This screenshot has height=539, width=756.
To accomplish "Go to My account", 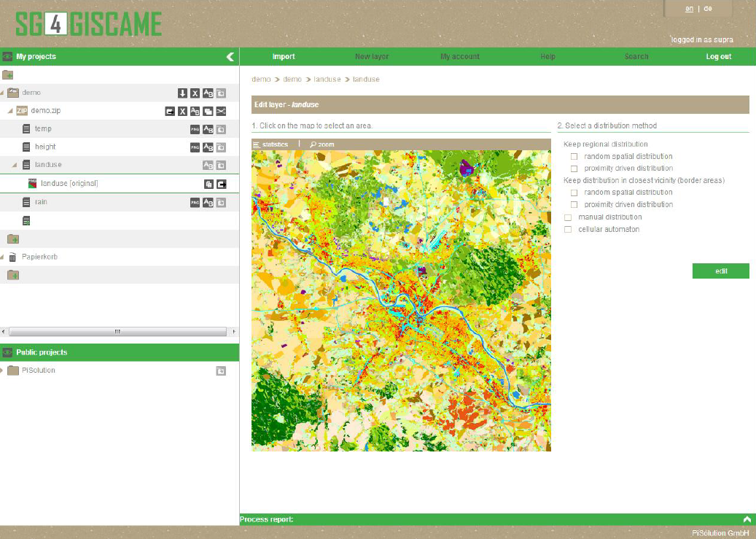I will [x=460, y=56].
